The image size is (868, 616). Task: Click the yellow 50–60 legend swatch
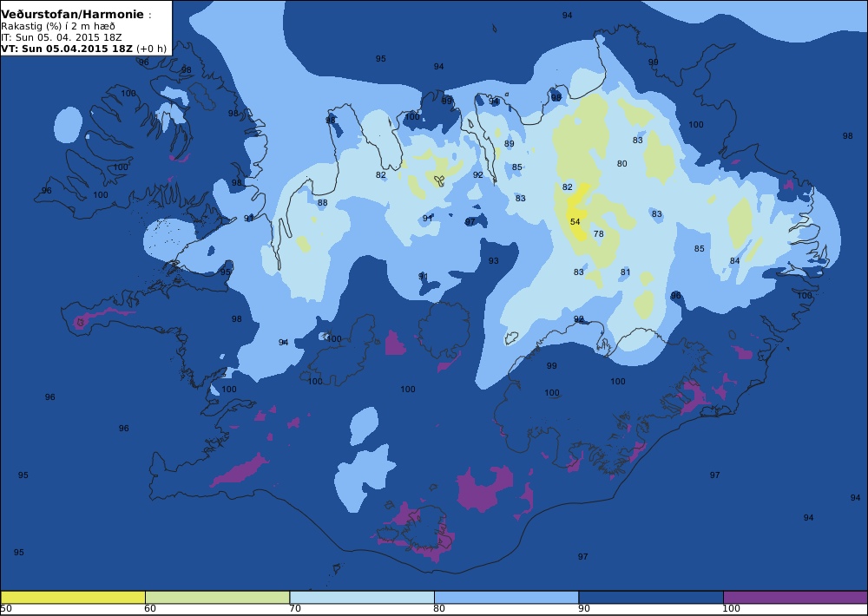click(x=73, y=597)
